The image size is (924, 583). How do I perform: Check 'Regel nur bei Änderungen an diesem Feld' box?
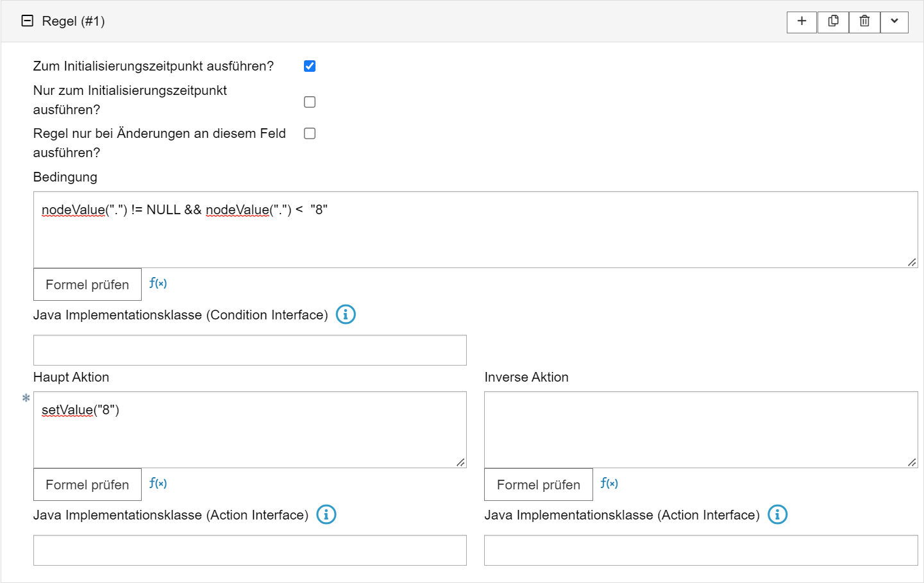[310, 133]
